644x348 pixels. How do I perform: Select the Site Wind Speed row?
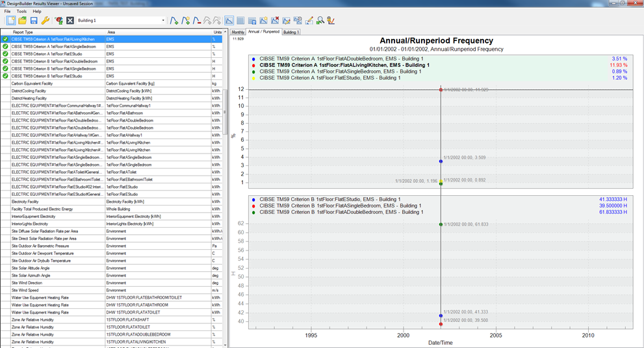coord(52,290)
